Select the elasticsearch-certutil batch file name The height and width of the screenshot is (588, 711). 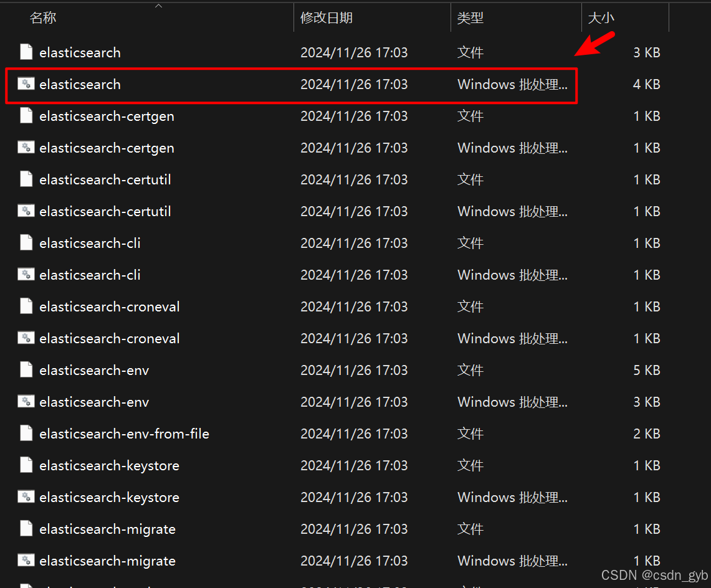(105, 211)
